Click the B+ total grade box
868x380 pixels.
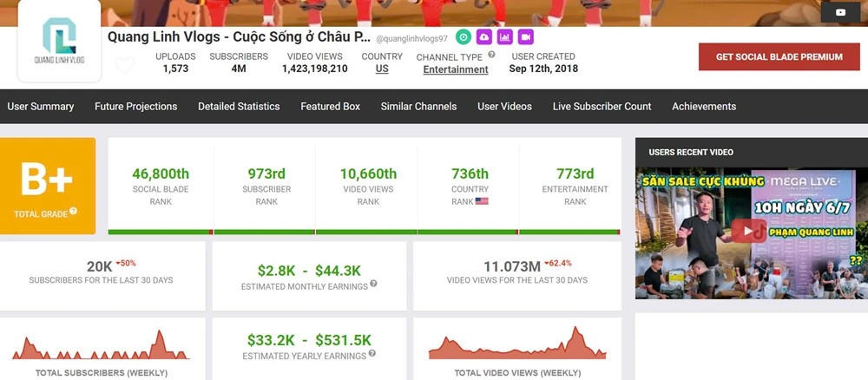click(x=48, y=186)
